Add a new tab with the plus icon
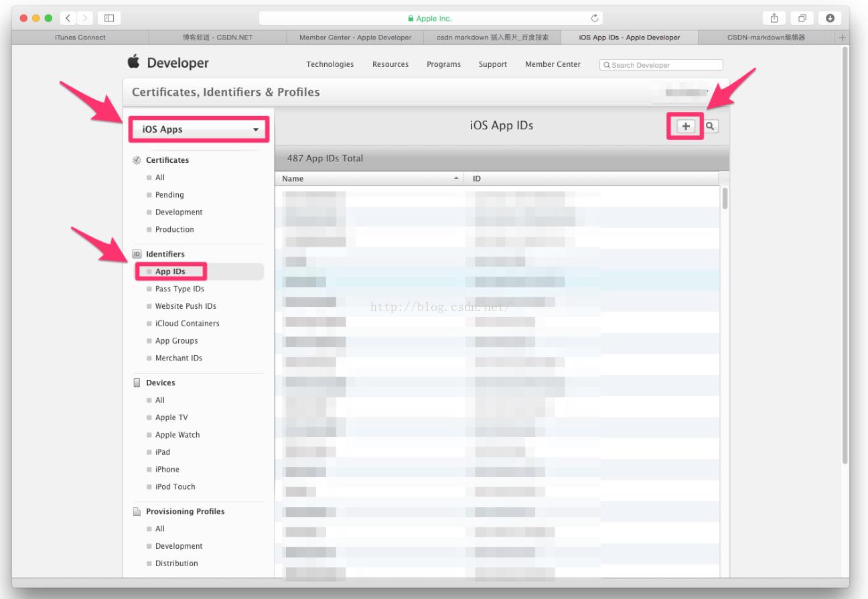868x599 pixels. coord(843,38)
